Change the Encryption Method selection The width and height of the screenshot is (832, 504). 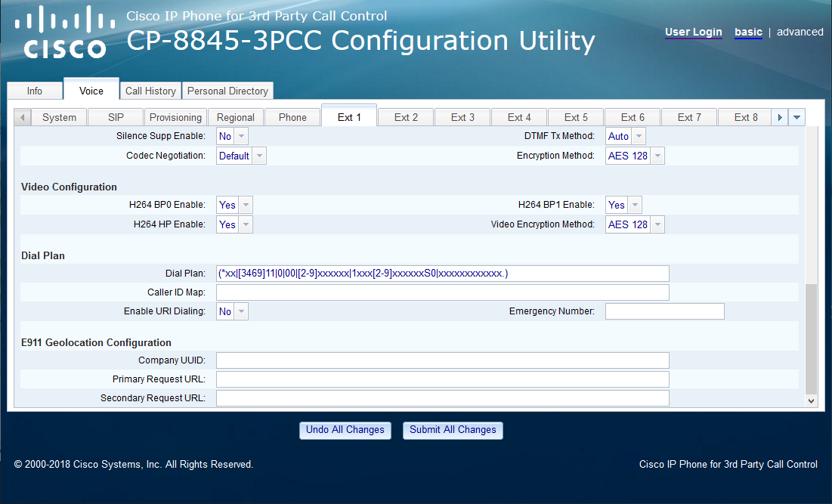coord(635,156)
